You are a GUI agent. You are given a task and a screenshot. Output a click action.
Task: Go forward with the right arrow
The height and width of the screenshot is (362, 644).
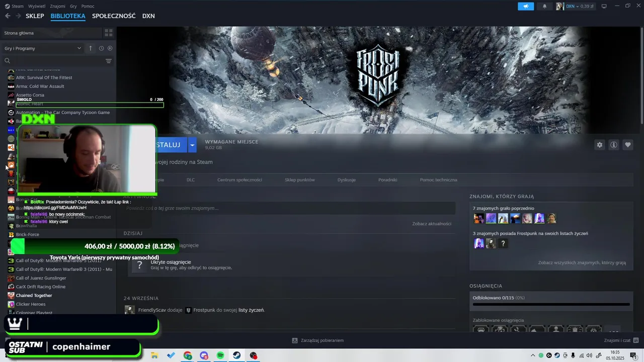tap(18, 16)
